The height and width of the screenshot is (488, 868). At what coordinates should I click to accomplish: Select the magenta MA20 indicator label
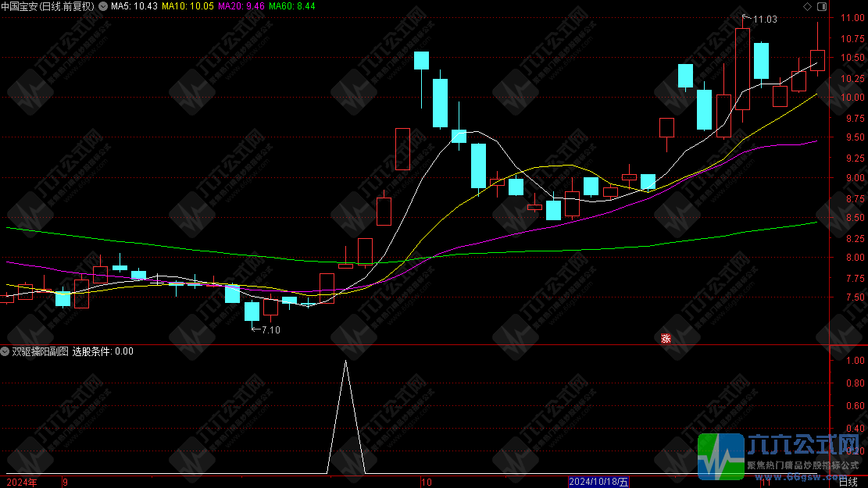coord(241,6)
